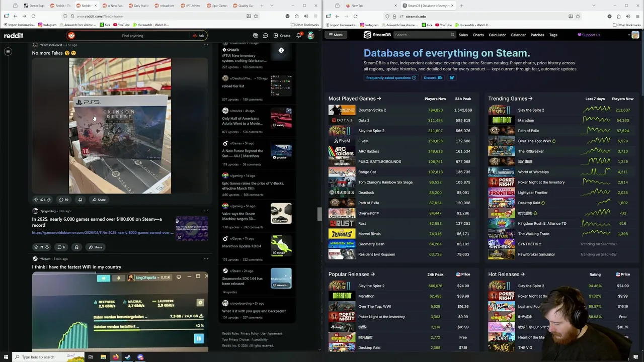This screenshot has height=362, width=644.
Task: Open Task View on taskbar
Action: pyautogui.click(x=91, y=357)
